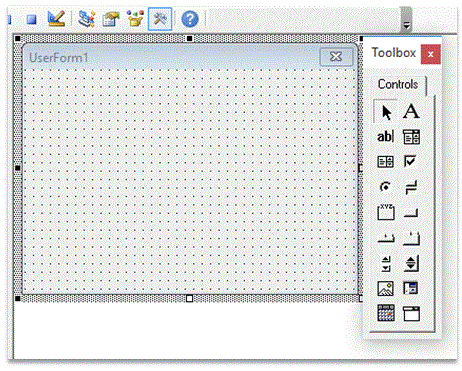Viewport: 462px width, 371px height.
Task: Click the UserForm1 design grid area
Action: pos(190,180)
